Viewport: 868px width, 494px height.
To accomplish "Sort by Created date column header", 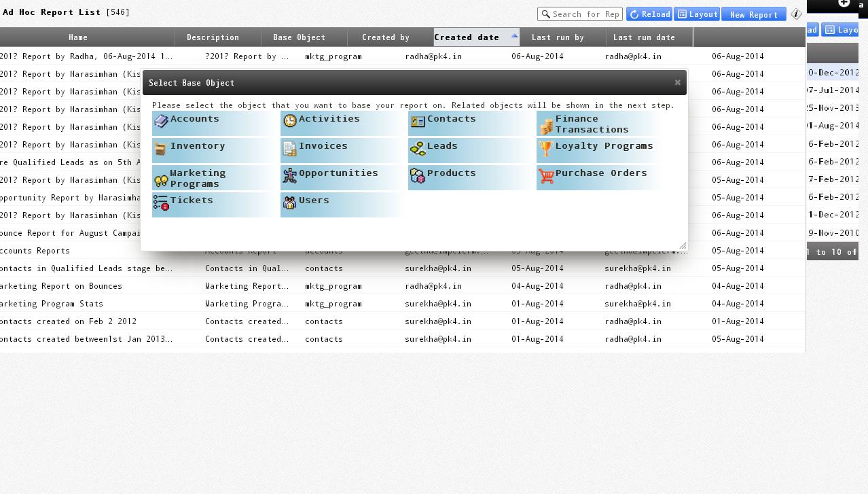I will [467, 37].
